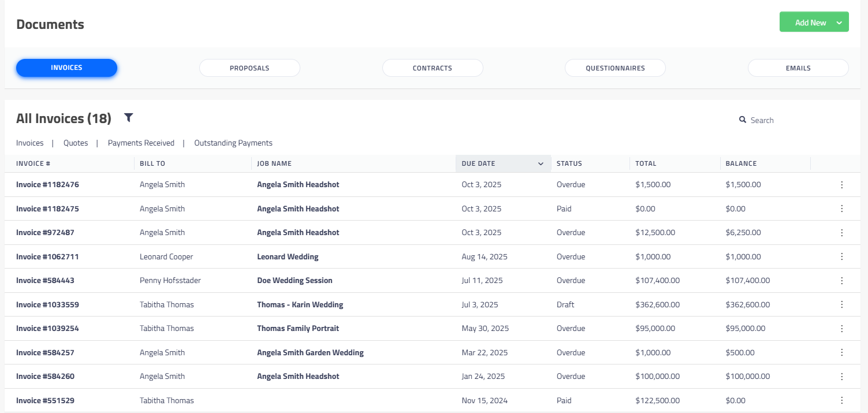Open Invoice #972487
868x413 pixels.
[x=45, y=233]
